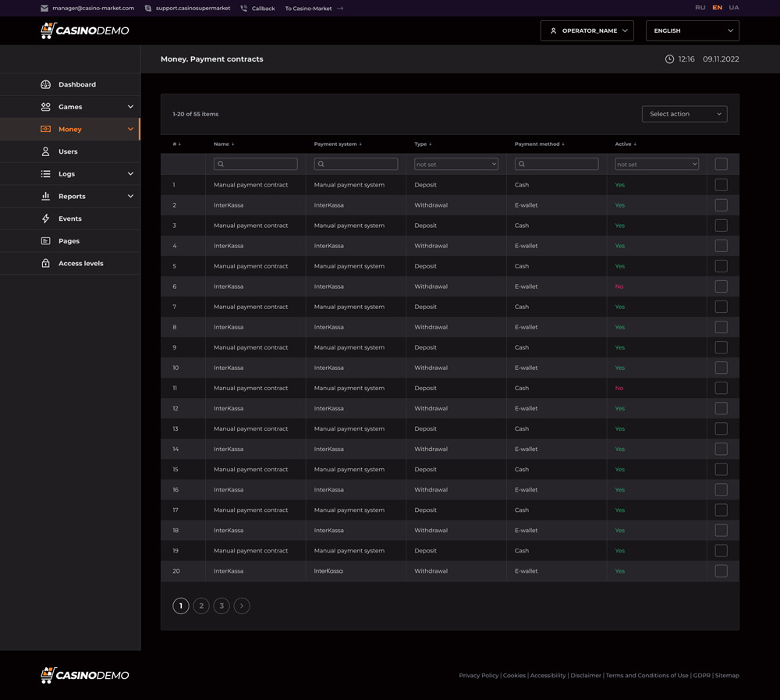
Task: Select the checkbox for row 6 InterKassa
Action: click(721, 286)
